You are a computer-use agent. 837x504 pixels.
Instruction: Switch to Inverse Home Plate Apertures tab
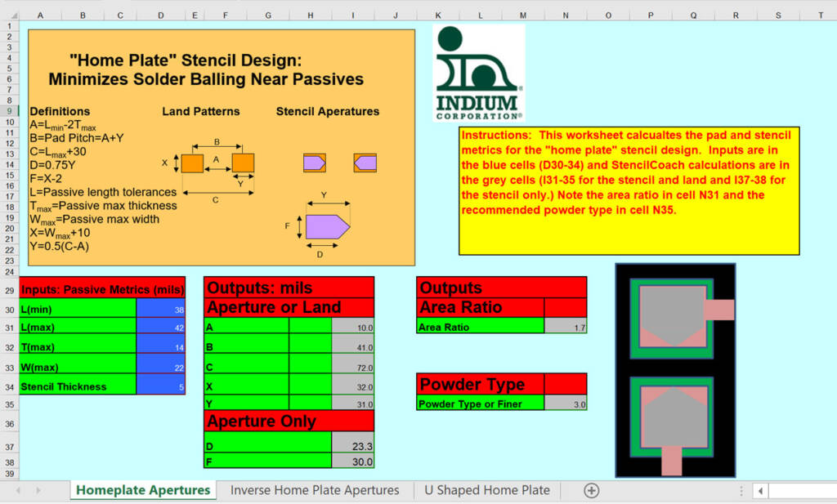(x=315, y=490)
